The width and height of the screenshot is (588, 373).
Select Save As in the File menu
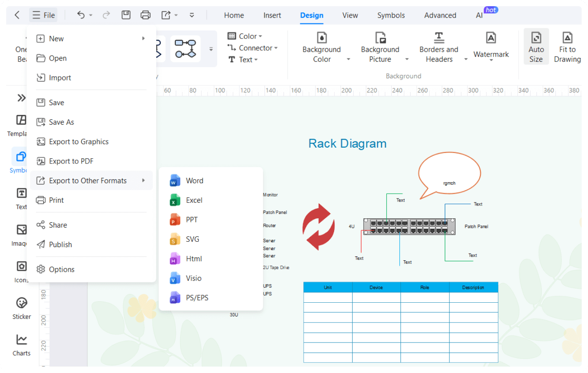[x=91, y=122]
